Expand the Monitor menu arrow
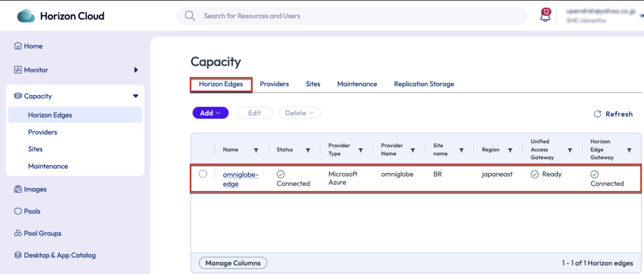The width and height of the screenshot is (644, 274). coord(136,70)
